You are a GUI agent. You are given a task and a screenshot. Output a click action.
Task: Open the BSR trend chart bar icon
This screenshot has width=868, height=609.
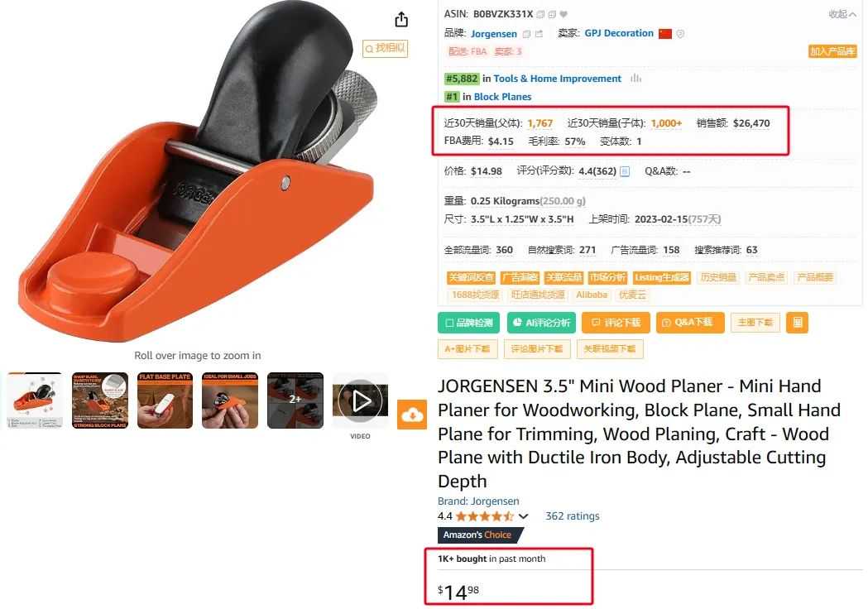(635, 79)
